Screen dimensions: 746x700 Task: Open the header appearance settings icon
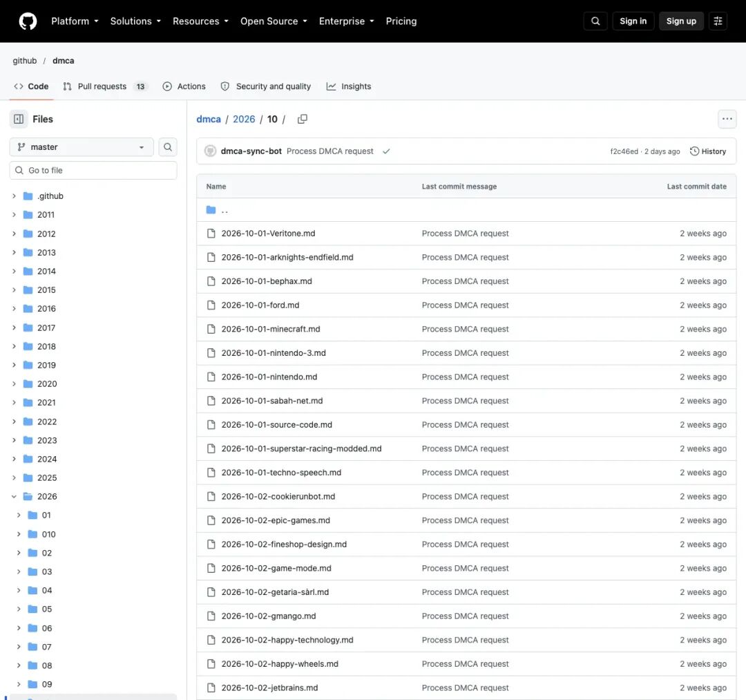point(718,21)
